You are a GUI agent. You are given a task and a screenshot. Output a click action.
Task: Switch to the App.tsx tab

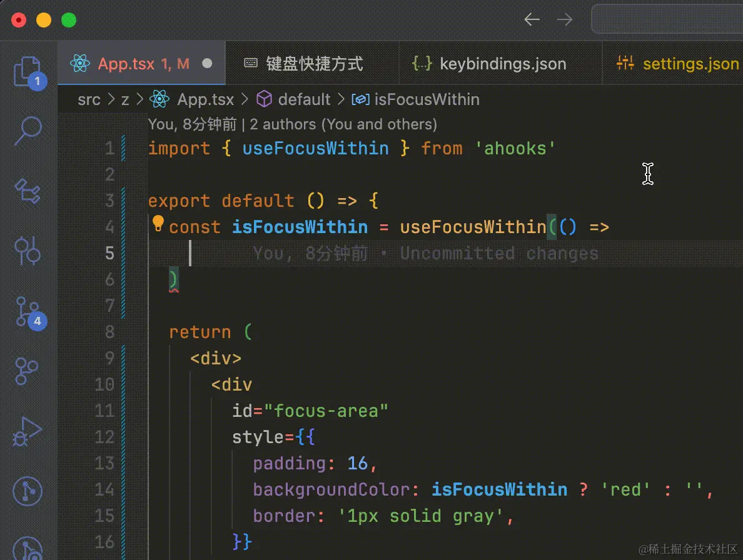point(141,63)
